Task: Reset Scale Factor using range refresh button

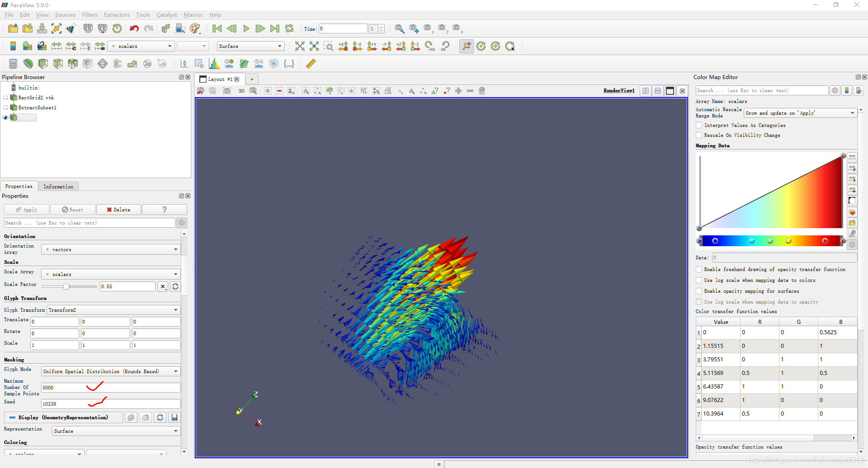Action: pos(175,286)
